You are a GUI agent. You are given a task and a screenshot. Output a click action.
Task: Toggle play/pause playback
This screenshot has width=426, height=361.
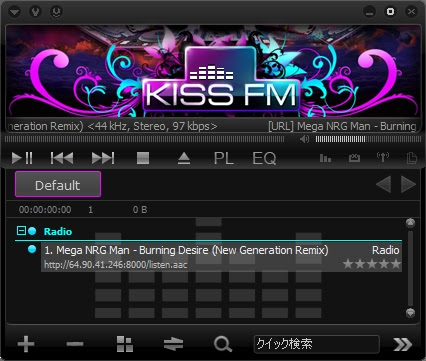[x=22, y=158]
